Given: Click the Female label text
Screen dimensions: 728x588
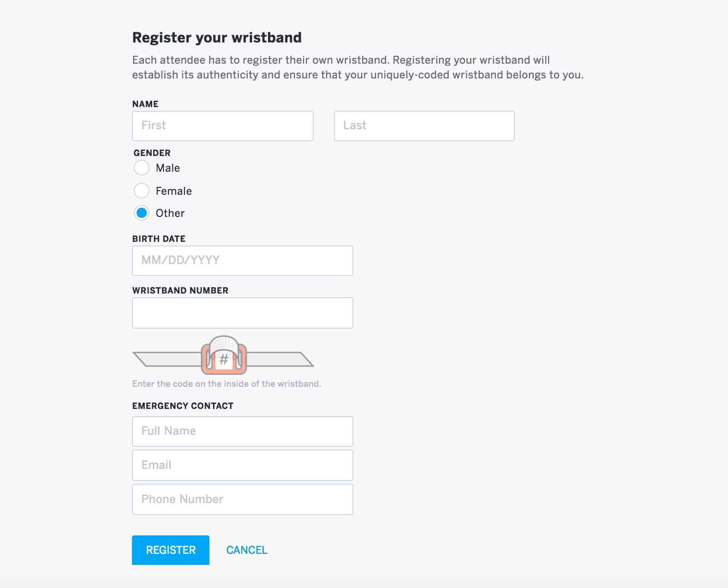Looking at the screenshot, I should pos(174,191).
